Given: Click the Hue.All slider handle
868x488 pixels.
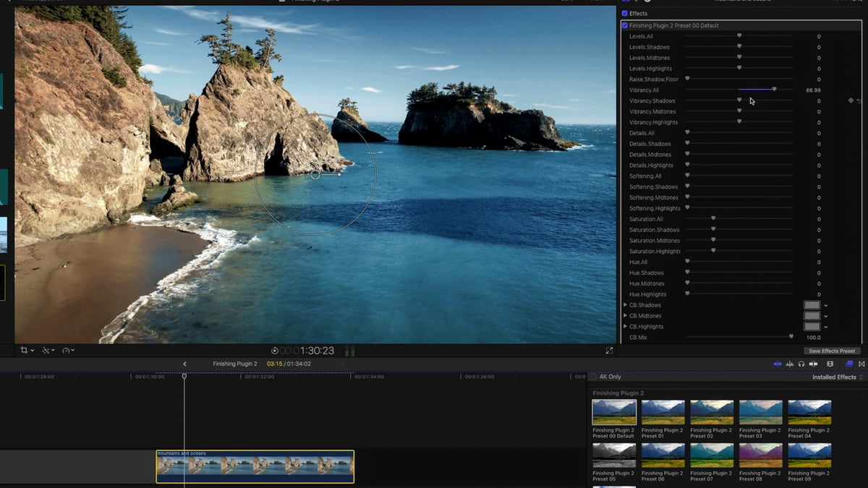Looking at the screenshot, I should tap(687, 262).
